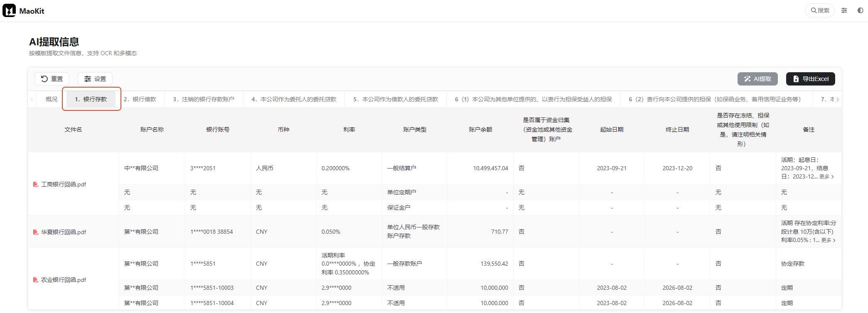Click the search box 搜索

[x=820, y=10]
